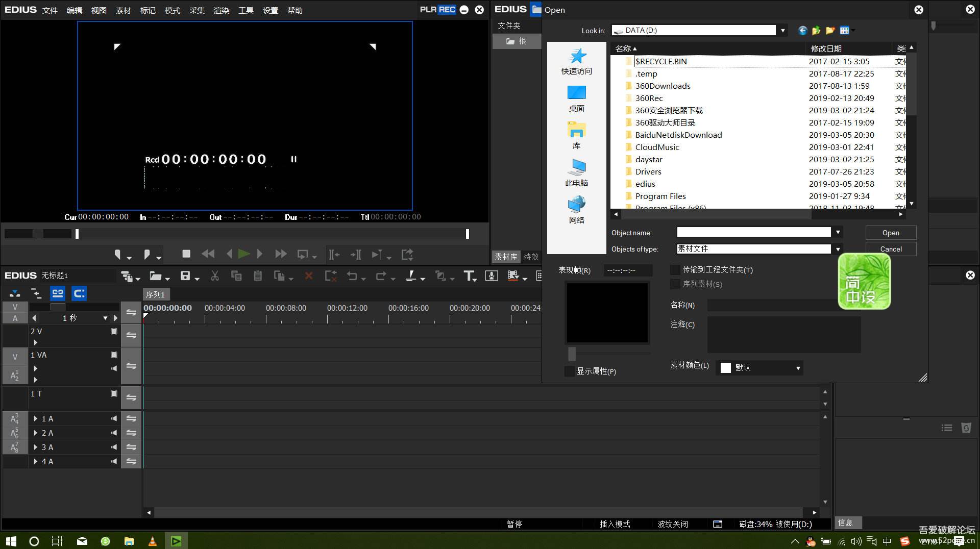This screenshot has width=980, height=549.
Task: Check 传输到工程文件夹(T) checkbox
Action: coord(675,270)
